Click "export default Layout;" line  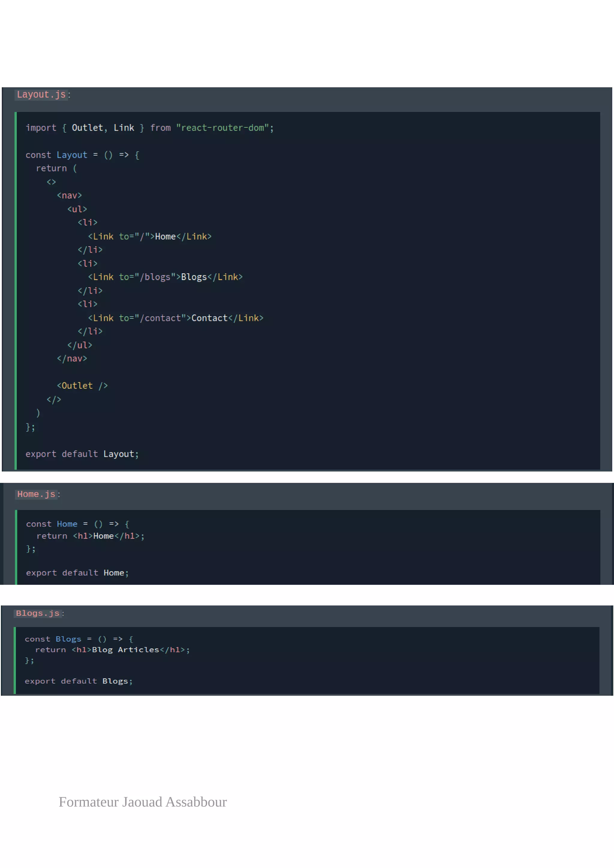tap(82, 454)
